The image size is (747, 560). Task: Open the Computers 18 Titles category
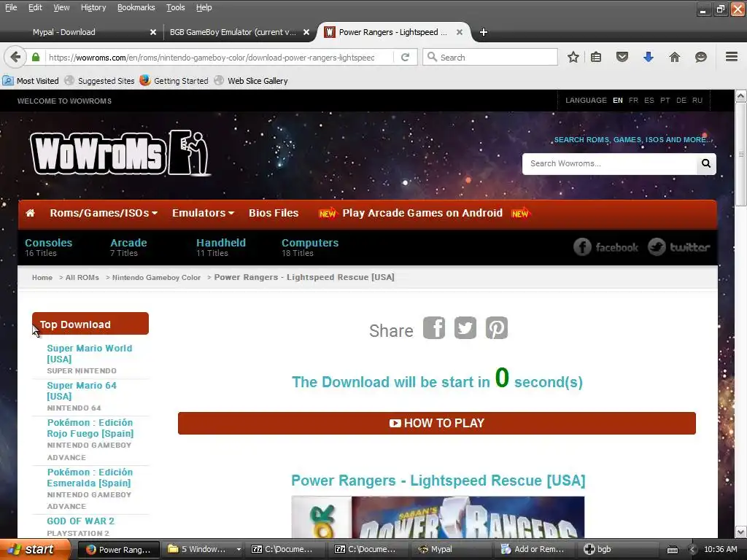pyautogui.click(x=310, y=247)
